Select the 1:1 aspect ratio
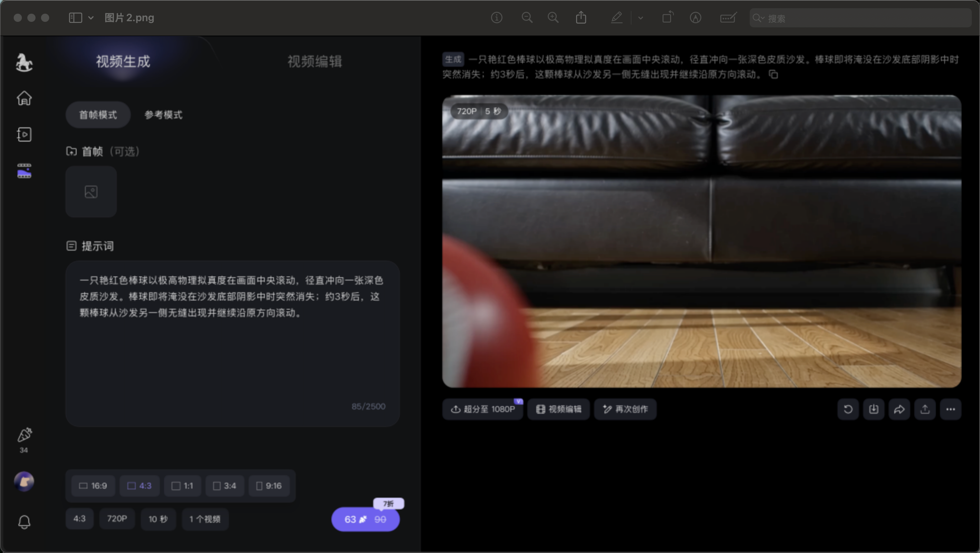 click(182, 486)
